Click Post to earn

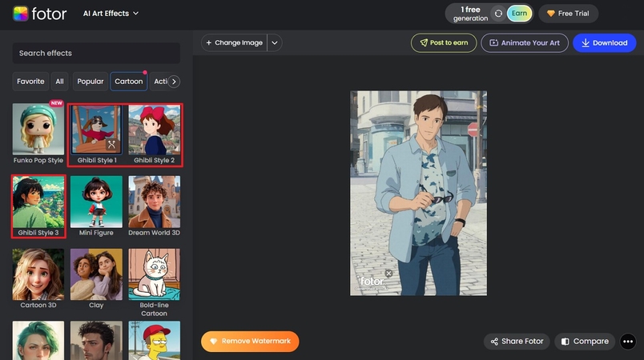point(444,42)
